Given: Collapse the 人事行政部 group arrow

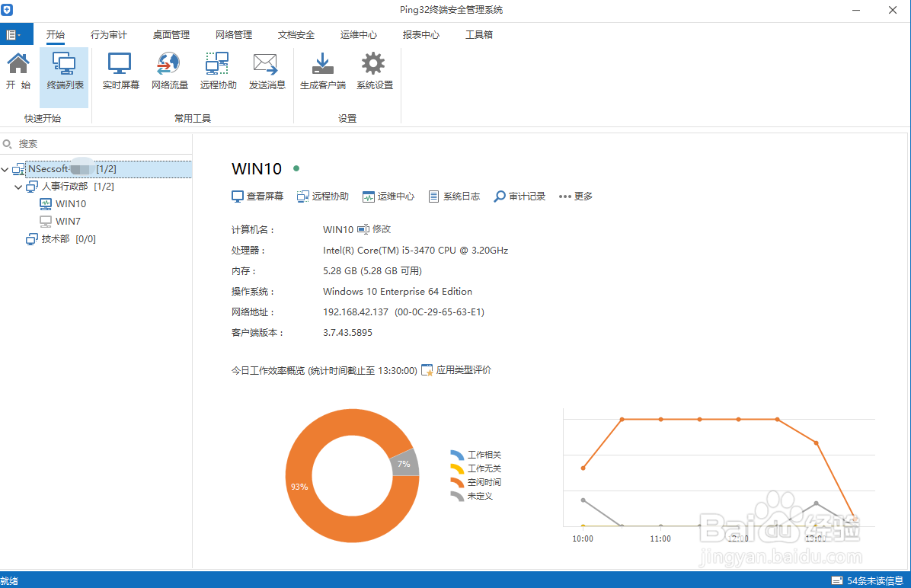Looking at the screenshot, I should (18, 187).
